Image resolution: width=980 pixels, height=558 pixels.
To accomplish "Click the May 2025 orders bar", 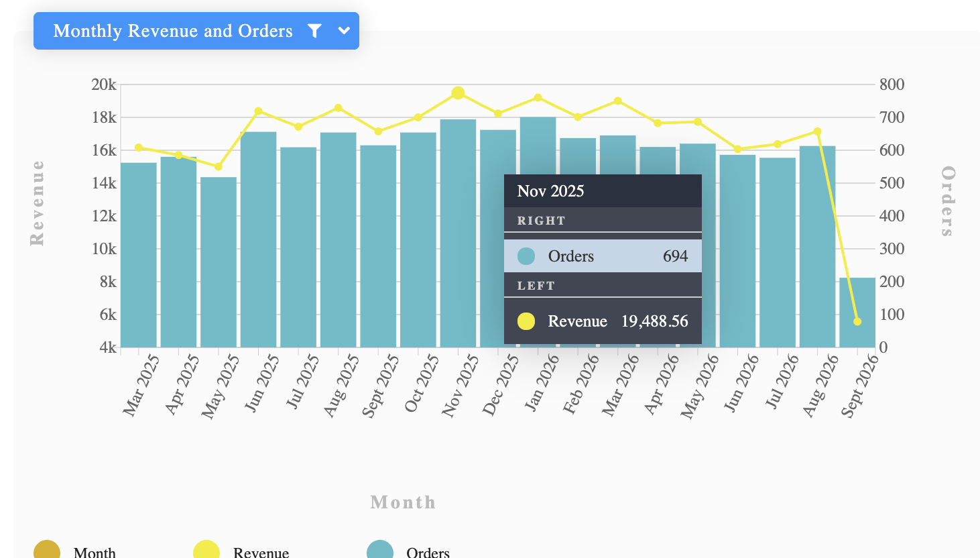I will tap(219, 262).
